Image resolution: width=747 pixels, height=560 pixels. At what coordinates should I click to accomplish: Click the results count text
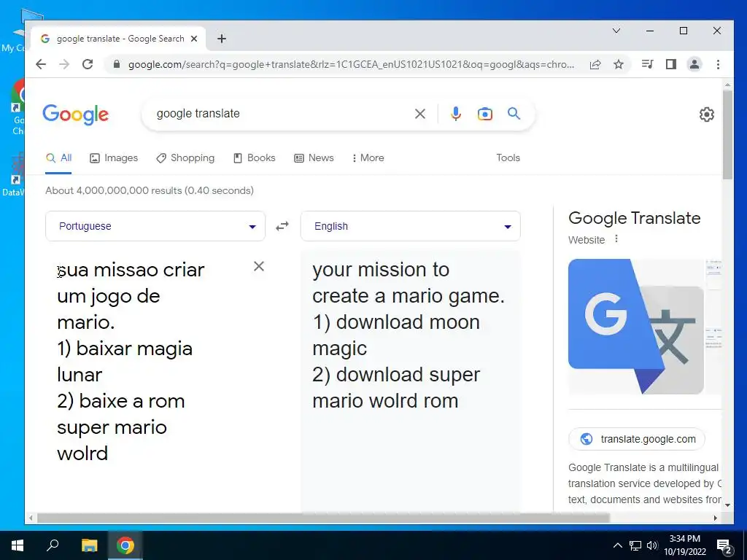[x=149, y=190]
